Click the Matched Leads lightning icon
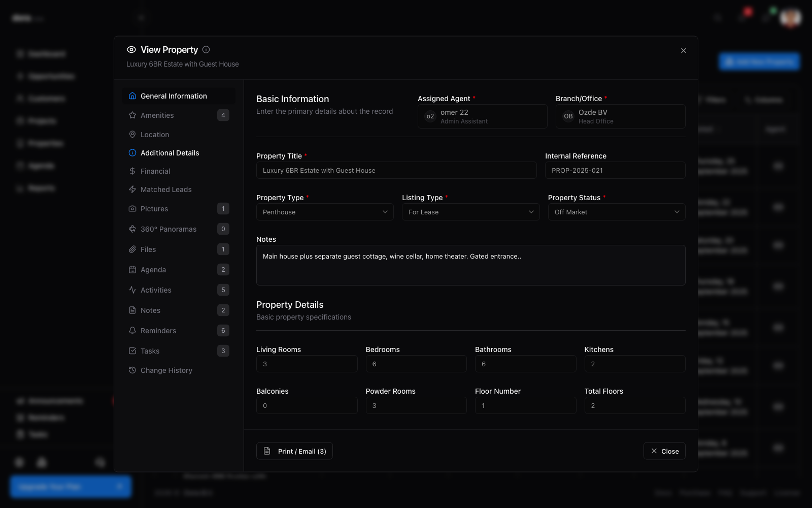The width and height of the screenshot is (812, 508). point(132,189)
